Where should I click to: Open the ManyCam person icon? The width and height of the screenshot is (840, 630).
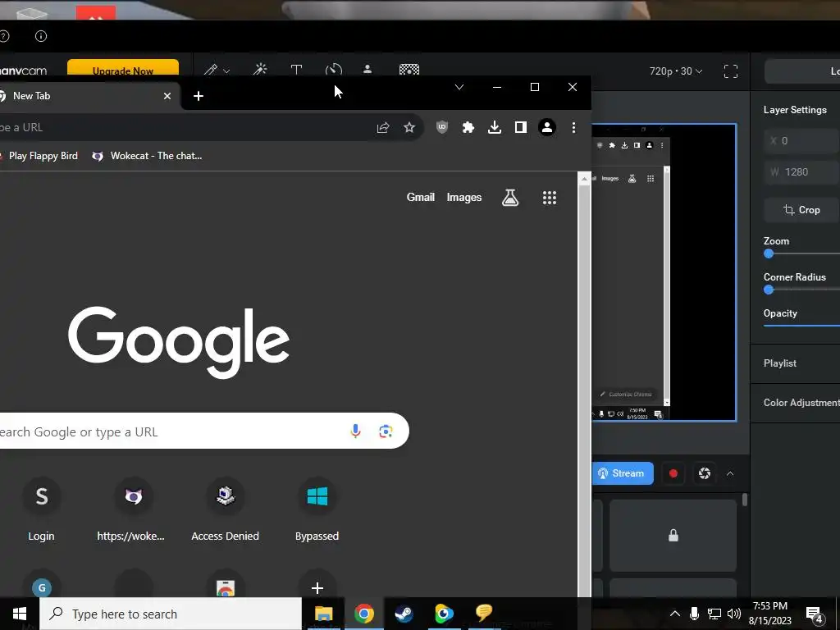pyautogui.click(x=367, y=69)
